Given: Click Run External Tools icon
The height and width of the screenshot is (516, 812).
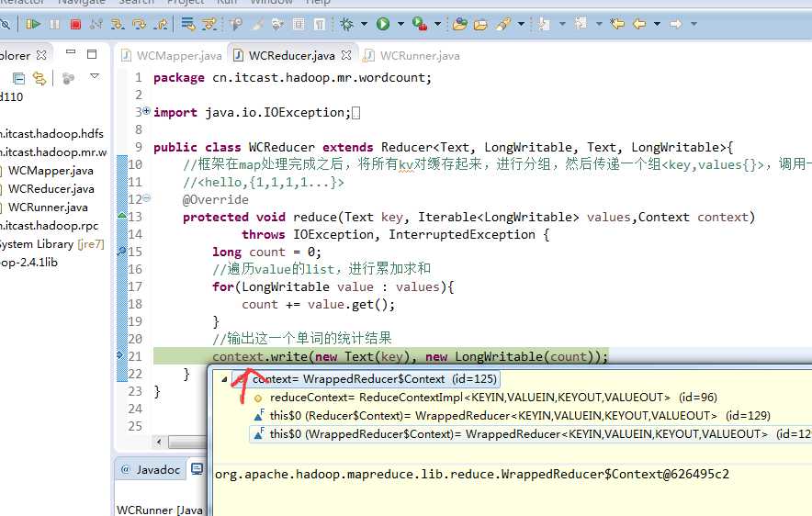Looking at the screenshot, I should (x=420, y=24).
